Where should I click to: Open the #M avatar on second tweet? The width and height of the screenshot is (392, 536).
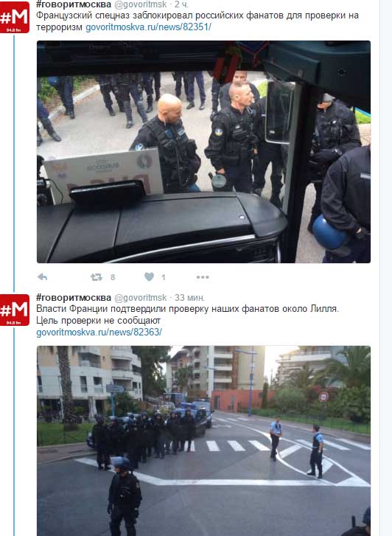pyautogui.click(x=14, y=310)
